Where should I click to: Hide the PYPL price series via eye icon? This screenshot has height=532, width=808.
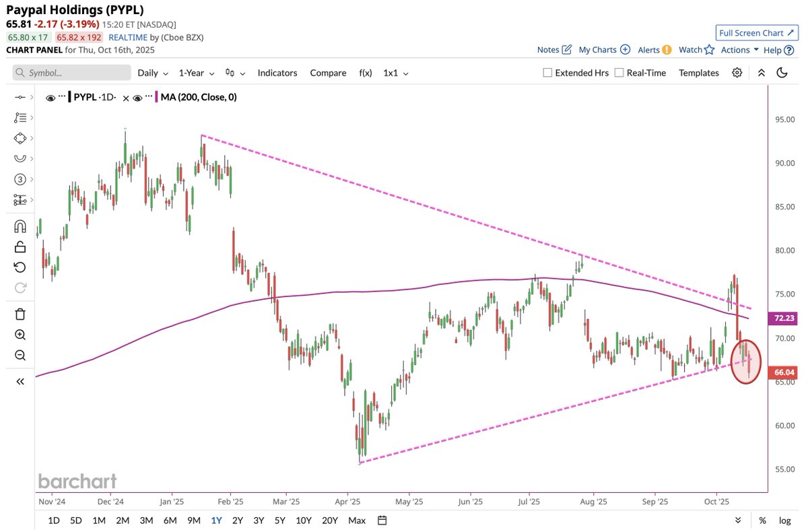pos(50,98)
